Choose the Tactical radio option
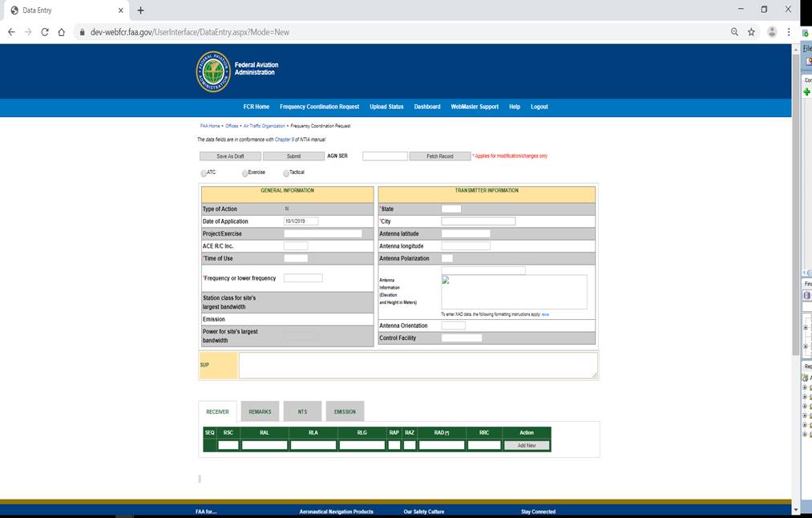812x518 pixels. 286,172
